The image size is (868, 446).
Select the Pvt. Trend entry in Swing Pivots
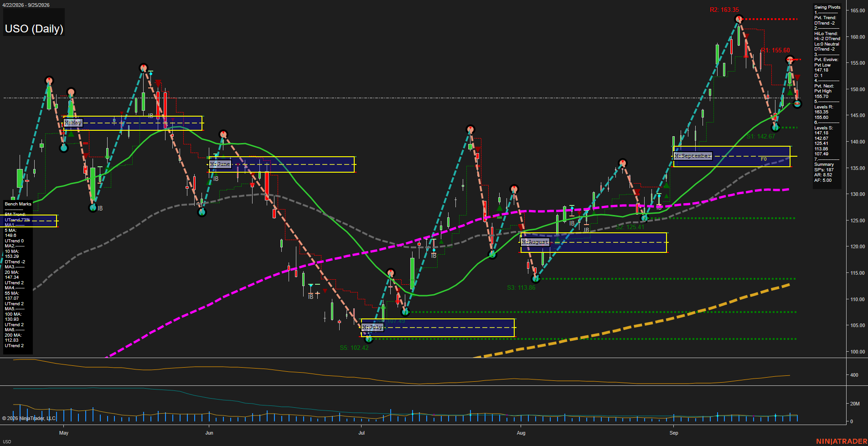(825, 18)
